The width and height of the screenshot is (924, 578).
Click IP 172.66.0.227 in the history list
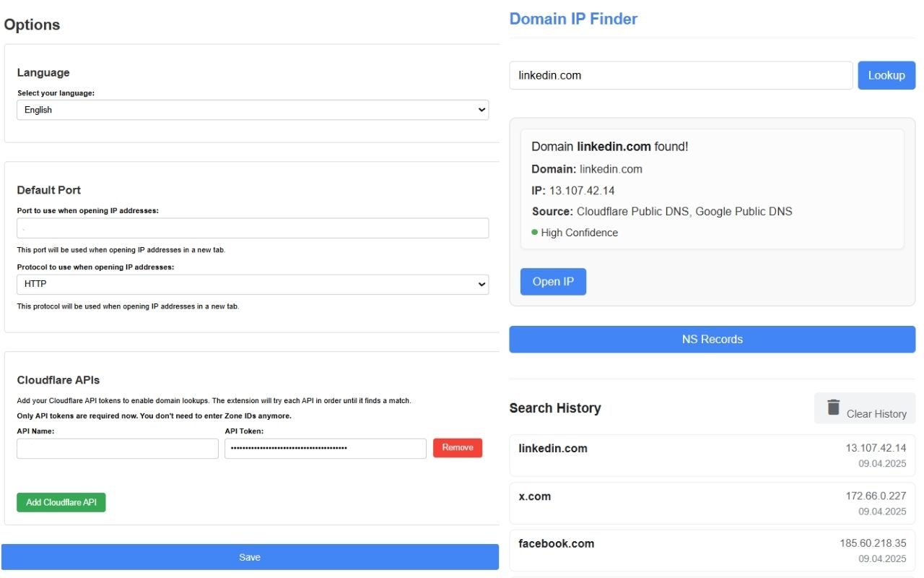pos(876,496)
